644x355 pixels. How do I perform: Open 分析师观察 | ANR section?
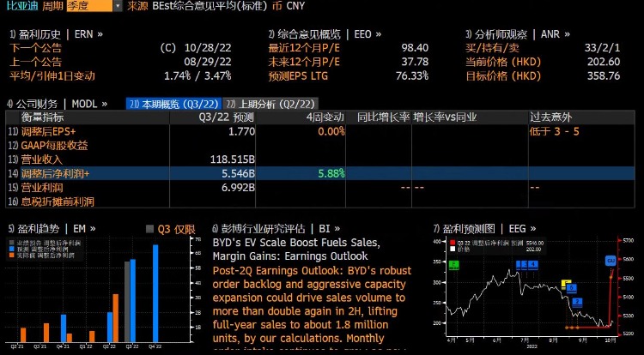click(x=518, y=34)
